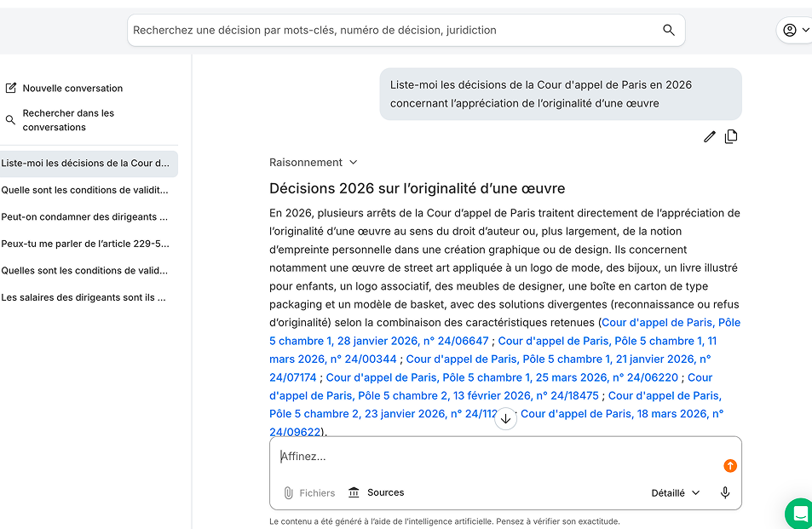812x529 pixels.
Task: Open decision link 25 mars 2026 n° 24/06220
Action: pyautogui.click(x=501, y=378)
